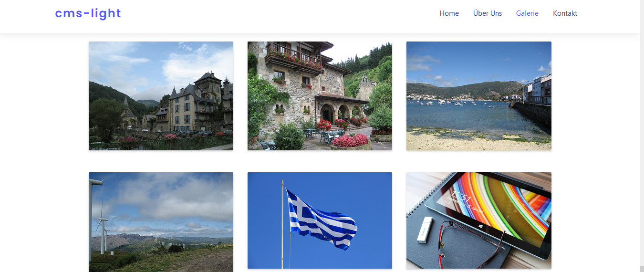Screen dimensions: 644x272
Task: Click the cms-light site logo
Action: (88, 13)
